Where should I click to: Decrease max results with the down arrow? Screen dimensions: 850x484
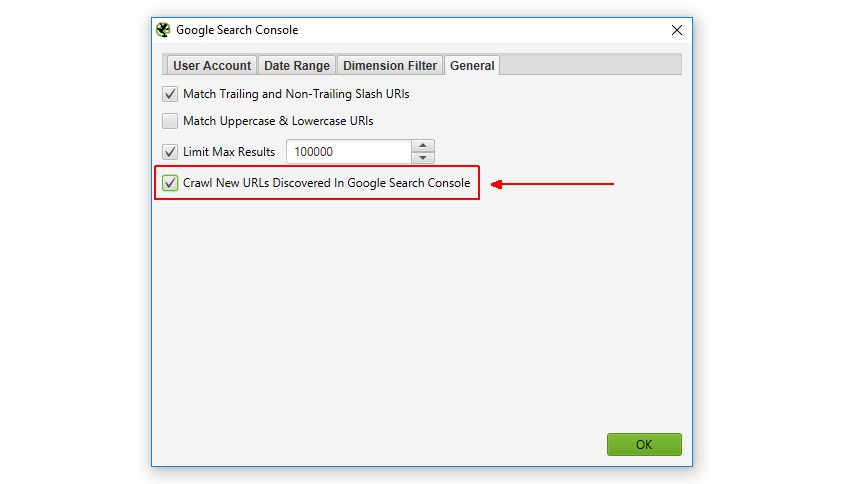pyautogui.click(x=423, y=158)
